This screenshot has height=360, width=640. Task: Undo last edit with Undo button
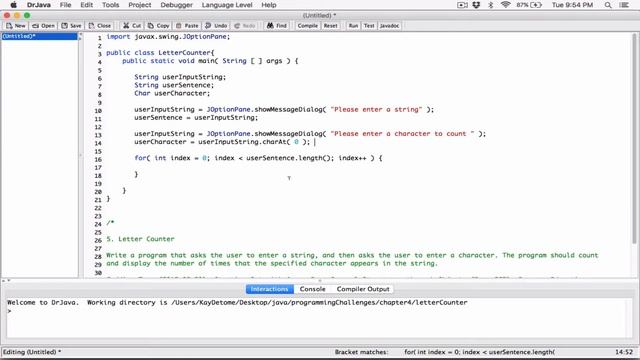click(x=216, y=26)
